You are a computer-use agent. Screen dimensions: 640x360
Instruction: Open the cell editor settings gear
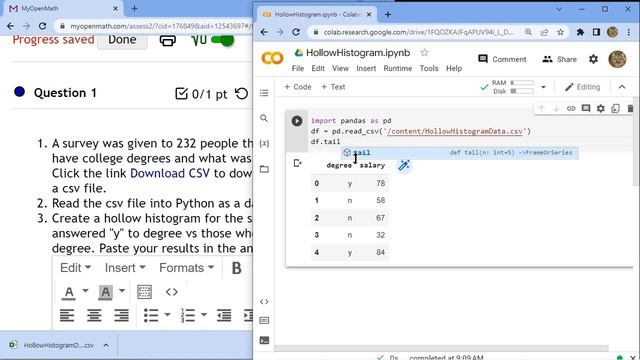coord(600,108)
